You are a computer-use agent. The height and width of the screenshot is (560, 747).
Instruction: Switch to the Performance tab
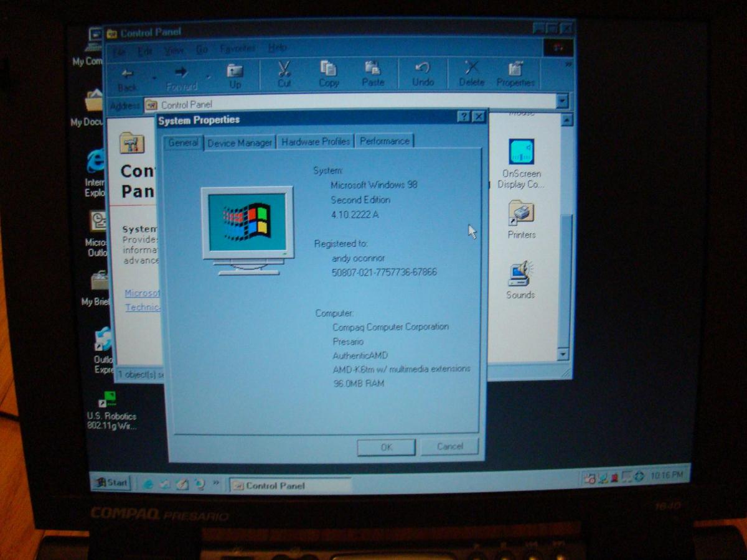pos(385,141)
